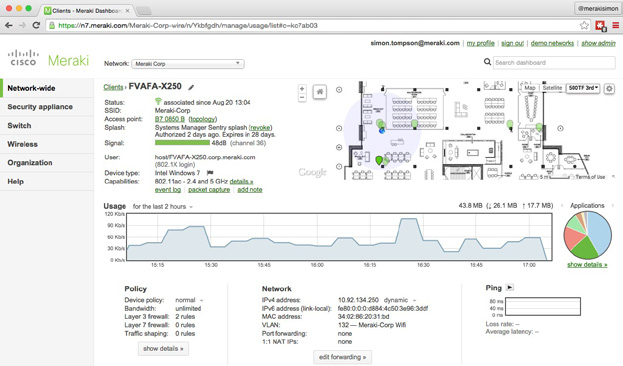This screenshot has height=366, width=623.
Task: Click the Device type flag icon
Action: pyautogui.click(x=210, y=173)
